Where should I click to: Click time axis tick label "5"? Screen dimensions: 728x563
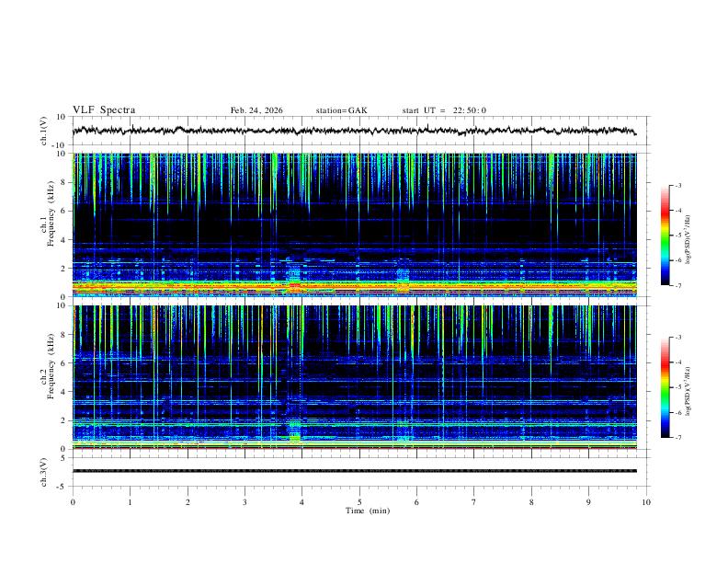coord(359,502)
